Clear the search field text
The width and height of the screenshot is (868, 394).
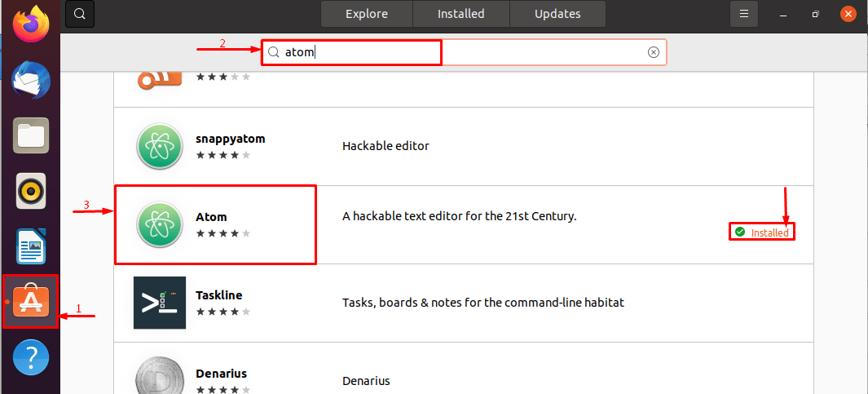pyautogui.click(x=653, y=52)
